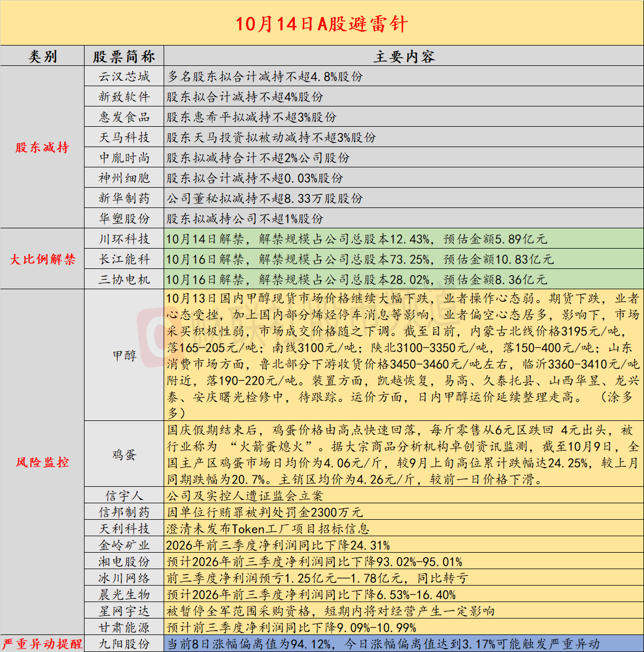Click content "多名股东拟合计减持不超4.8%股份"

[265, 76]
